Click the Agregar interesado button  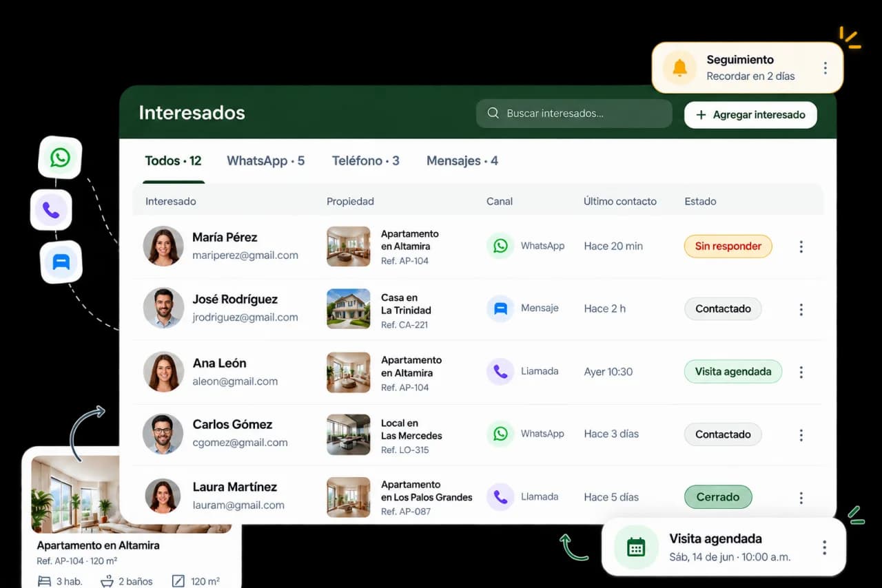[x=750, y=115]
